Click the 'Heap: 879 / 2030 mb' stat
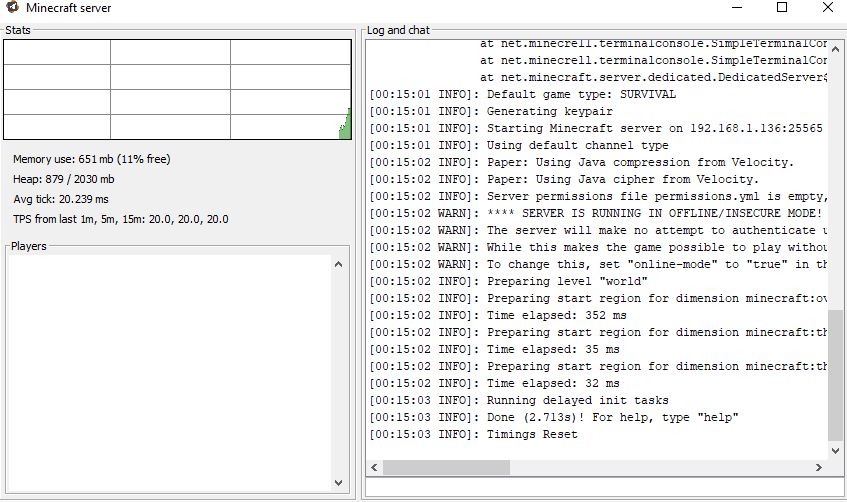This screenshot has height=502, width=847. tap(64, 179)
